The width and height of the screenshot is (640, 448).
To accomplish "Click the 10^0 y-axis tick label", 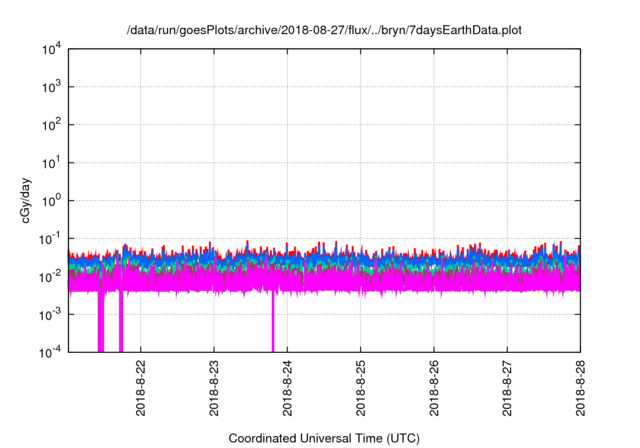I will tap(51, 201).
